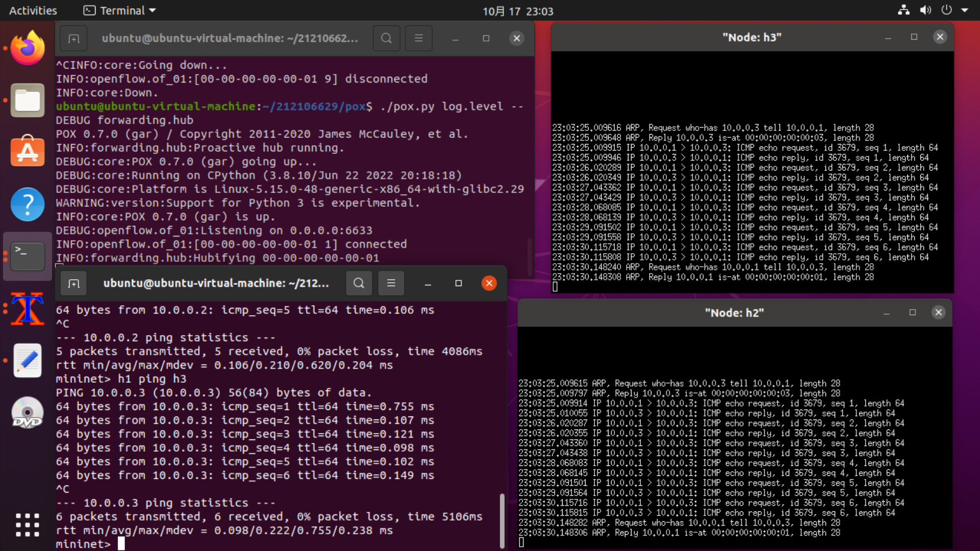Open the Activities overview

coord(33,11)
